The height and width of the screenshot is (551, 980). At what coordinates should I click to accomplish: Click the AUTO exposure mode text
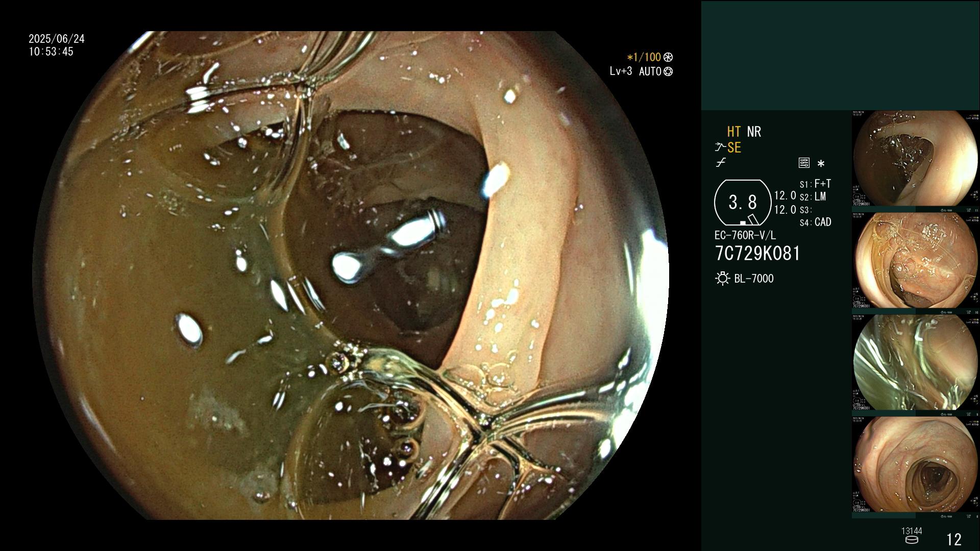click(650, 71)
